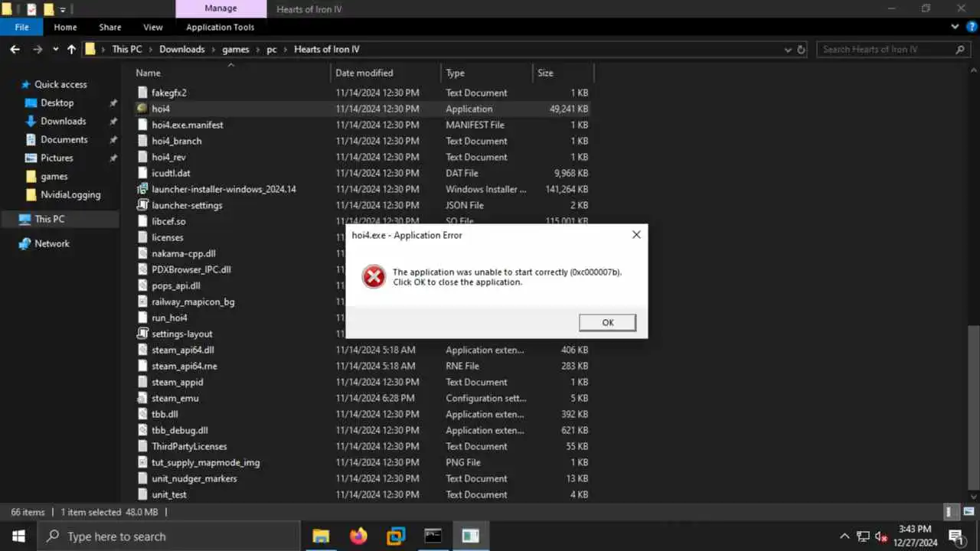Open the notification center icon

[955, 536]
